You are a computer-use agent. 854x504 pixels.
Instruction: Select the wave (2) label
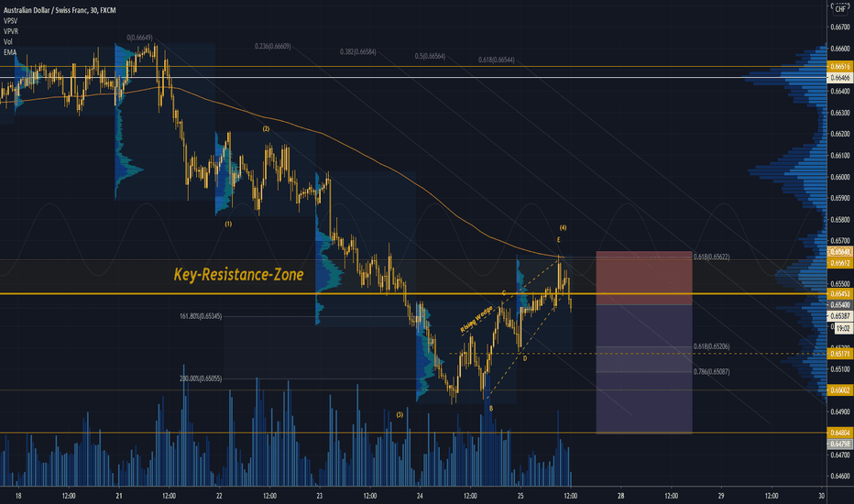pyautogui.click(x=266, y=129)
